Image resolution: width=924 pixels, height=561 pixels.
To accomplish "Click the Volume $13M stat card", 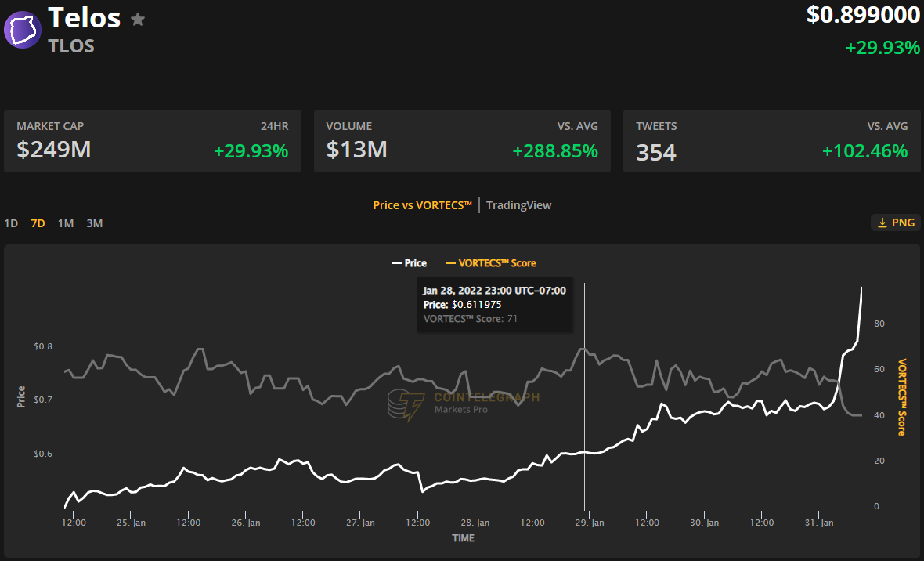I will (x=462, y=141).
